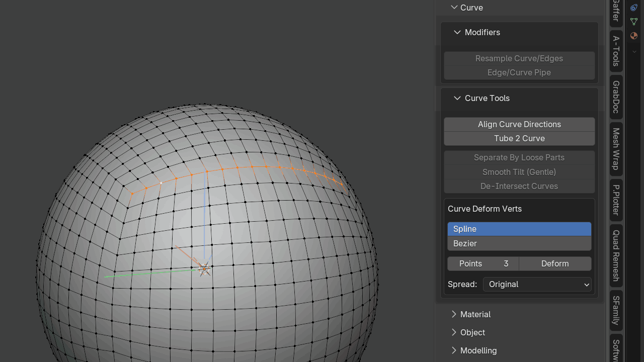The height and width of the screenshot is (362, 644).
Task: Switch to the P.Plotter sidebar tab
Action: pos(616,200)
